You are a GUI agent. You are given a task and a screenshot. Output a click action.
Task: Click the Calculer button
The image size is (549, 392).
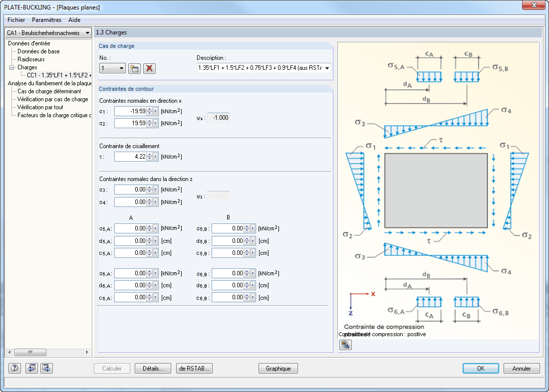point(112,368)
